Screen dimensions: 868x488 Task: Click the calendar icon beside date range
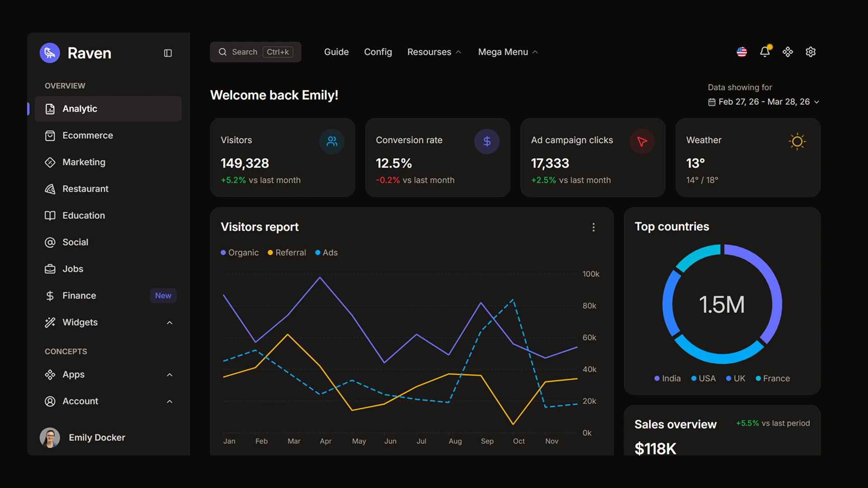pyautogui.click(x=712, y=102)
